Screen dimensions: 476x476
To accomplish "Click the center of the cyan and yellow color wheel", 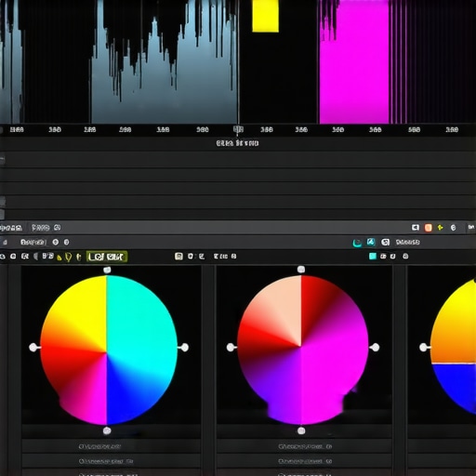I will tap(107, 352).
